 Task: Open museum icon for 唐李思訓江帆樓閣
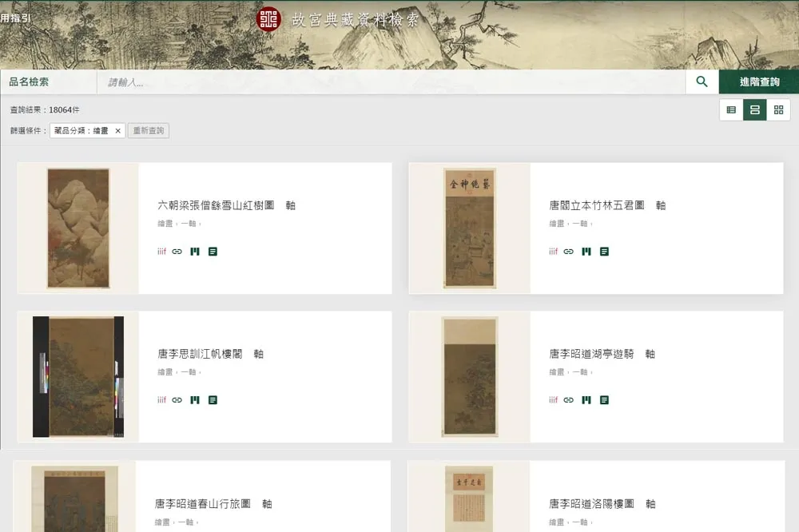195,400
